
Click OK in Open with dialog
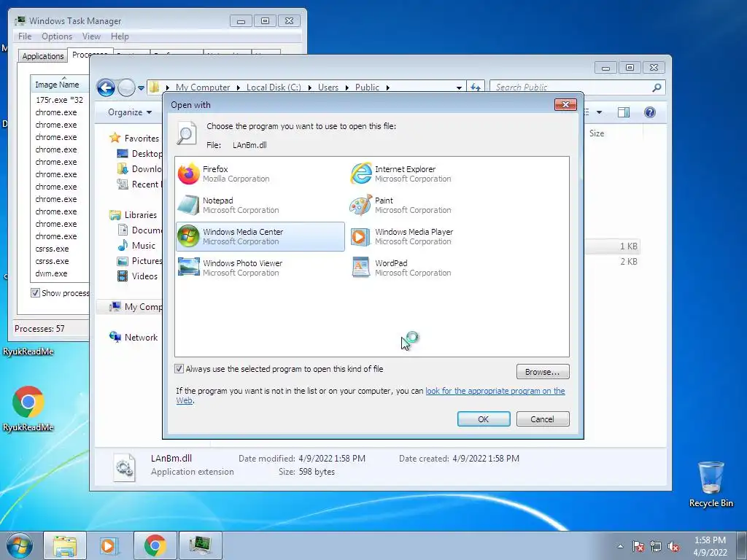484,419
